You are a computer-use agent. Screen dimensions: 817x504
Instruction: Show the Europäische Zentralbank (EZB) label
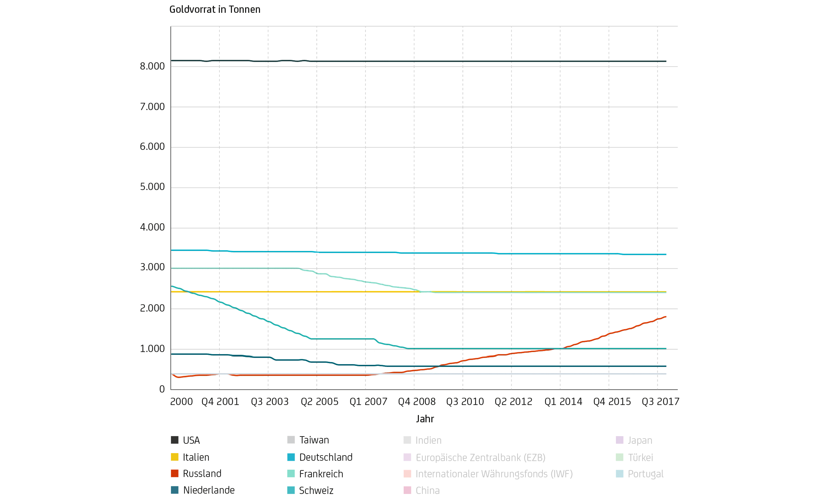pyautogui.click(x=481, y=458)
